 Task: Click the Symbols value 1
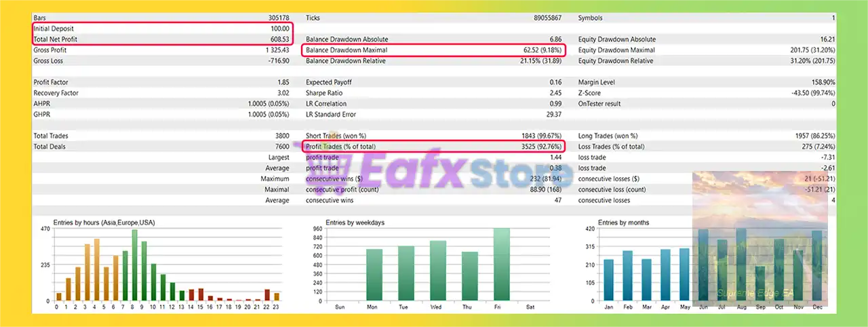point(833,18)
